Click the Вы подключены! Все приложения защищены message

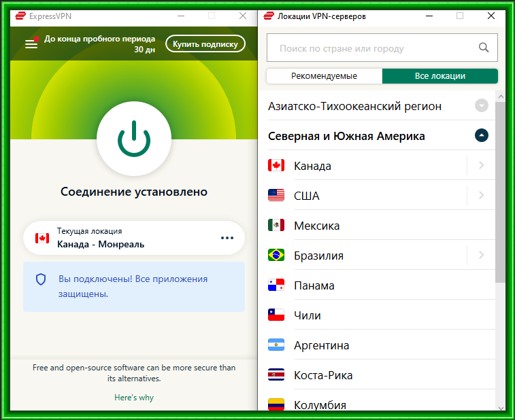[134, 286]
